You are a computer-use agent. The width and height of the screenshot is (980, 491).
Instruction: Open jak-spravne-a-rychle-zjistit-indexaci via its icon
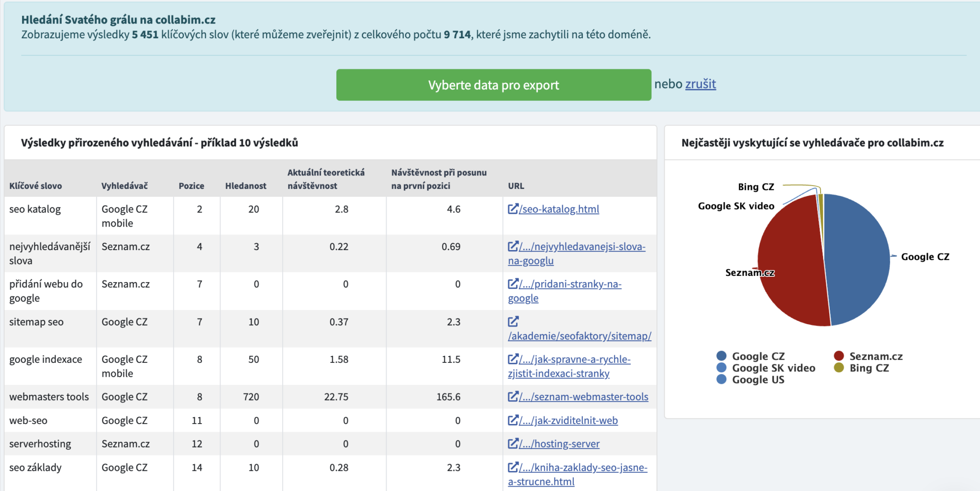pos(513,359)
